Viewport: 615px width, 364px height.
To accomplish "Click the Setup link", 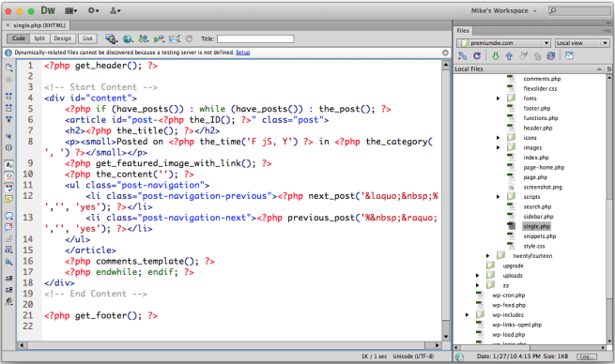I will point(242,53).
